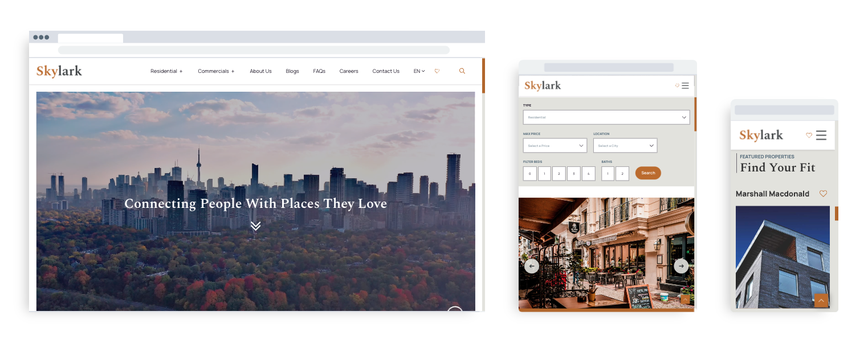Click the hero headline Connecting People With Places
This screenshot has height=348, width=868.
(255, 203)
